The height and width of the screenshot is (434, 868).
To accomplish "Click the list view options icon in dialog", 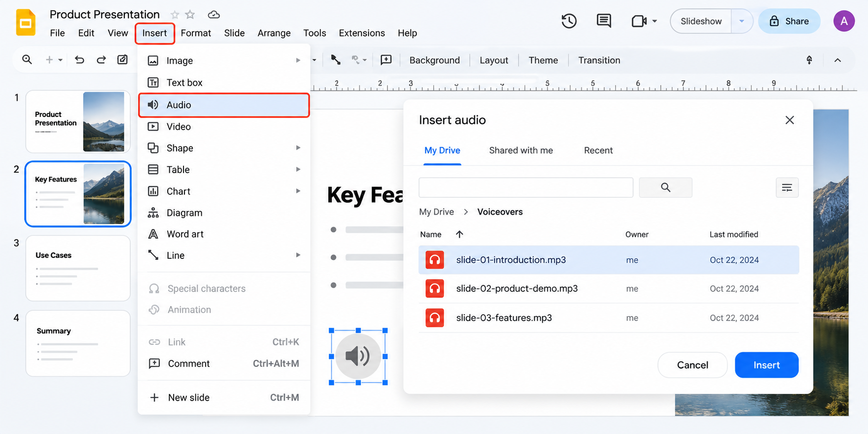I will point(787,187).
